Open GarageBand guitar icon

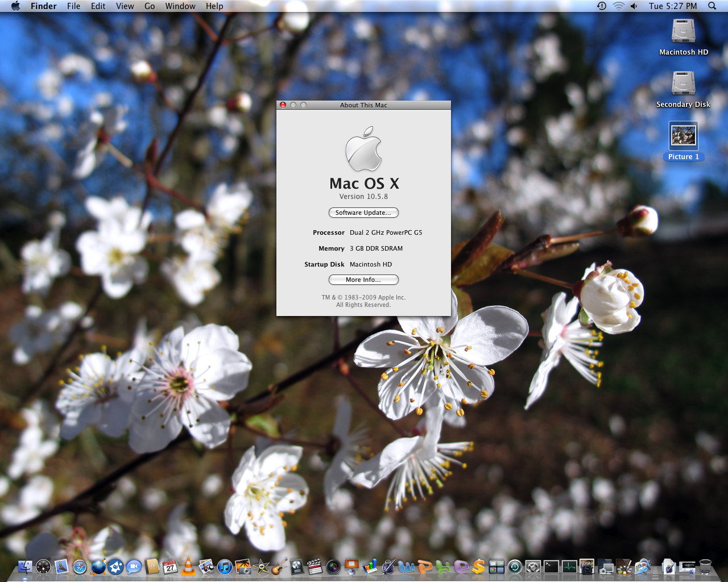click(279, 567)
